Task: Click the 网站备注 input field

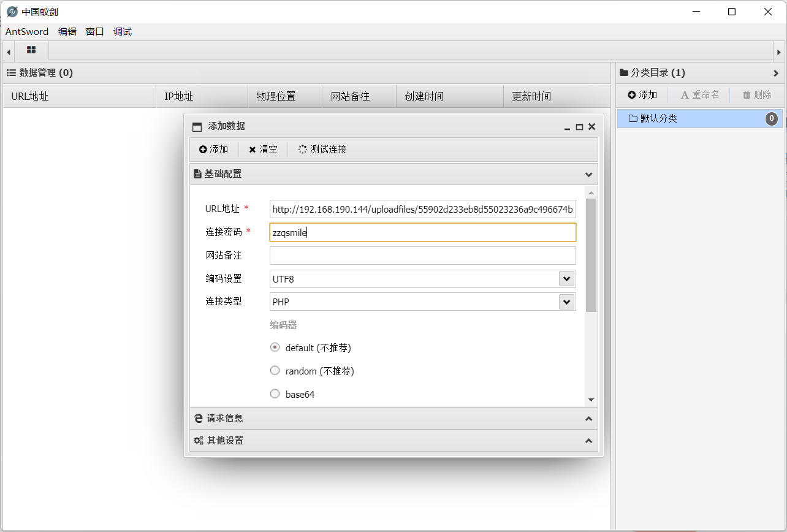Action: tap(423, 256)
